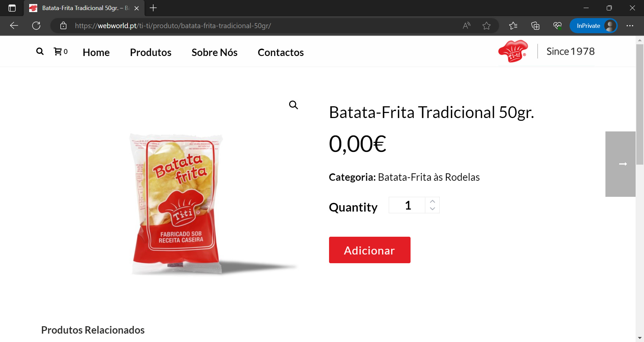The width and height of the screenshot is (644, 342).
Task: Open the site search icon
Action: [x=40, y=52]
